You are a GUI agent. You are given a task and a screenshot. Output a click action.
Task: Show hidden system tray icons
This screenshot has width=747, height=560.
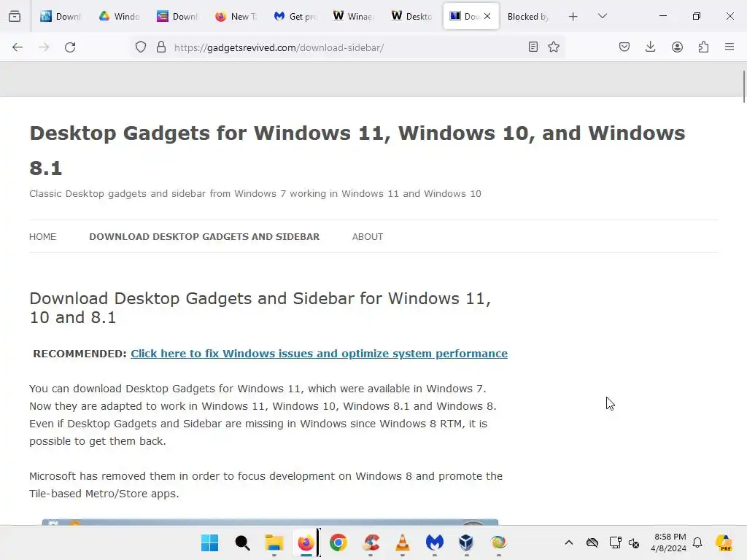[x=569, y=542]
